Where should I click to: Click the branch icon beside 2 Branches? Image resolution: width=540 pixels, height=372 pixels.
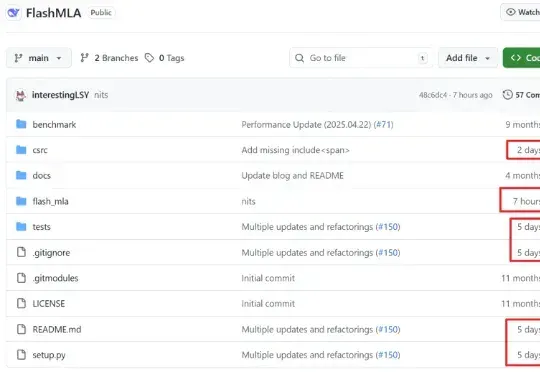coord(84,58)
